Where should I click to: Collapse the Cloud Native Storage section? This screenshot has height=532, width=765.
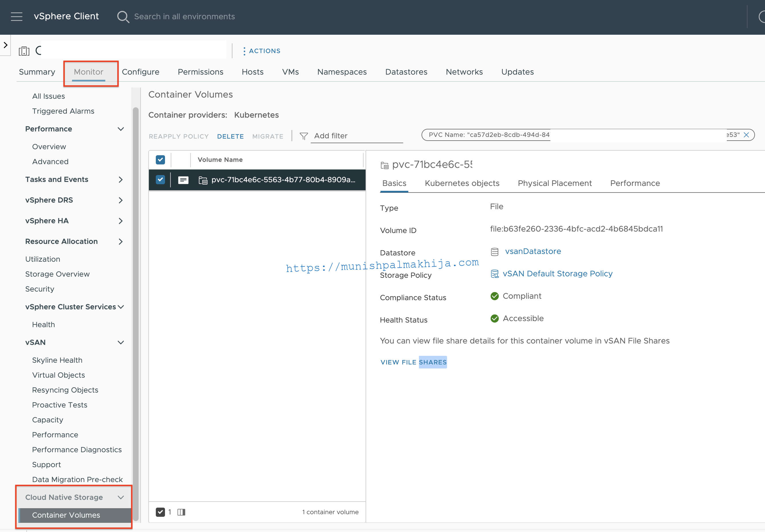pos(121,497)
